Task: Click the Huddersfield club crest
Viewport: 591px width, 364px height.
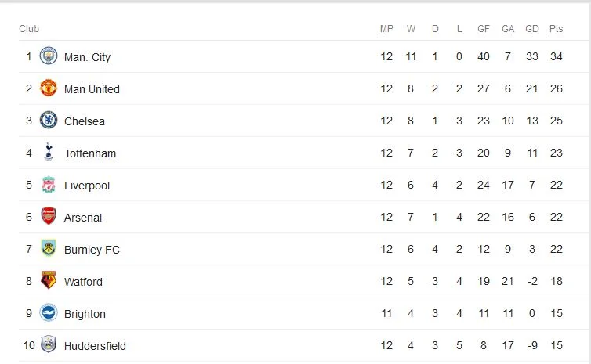Action: tap(49, 345)
